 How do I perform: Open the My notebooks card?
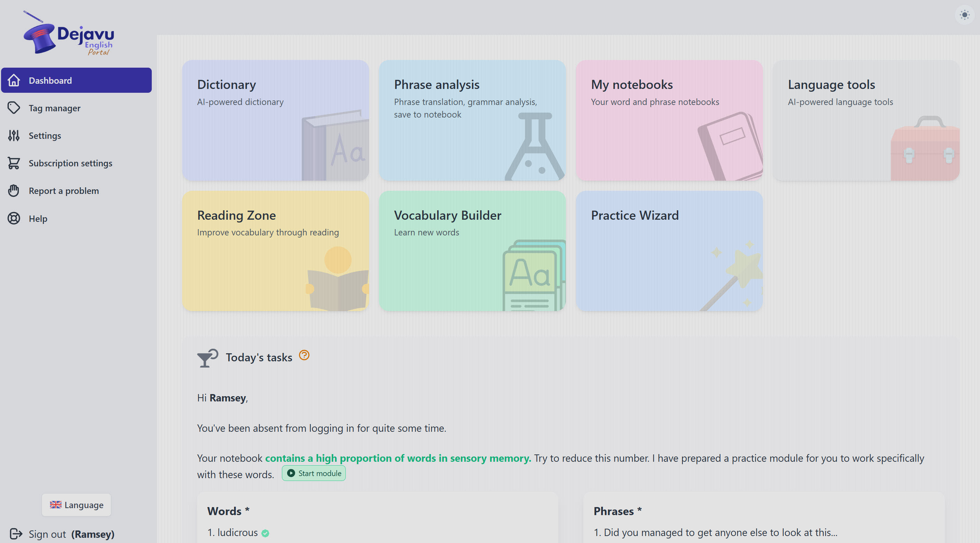tap(669, 120)
